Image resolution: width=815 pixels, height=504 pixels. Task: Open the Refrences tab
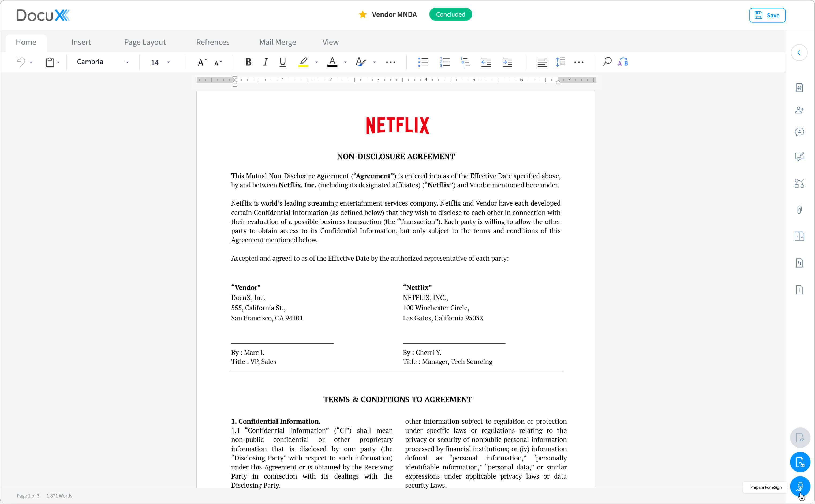click(213, 42)
